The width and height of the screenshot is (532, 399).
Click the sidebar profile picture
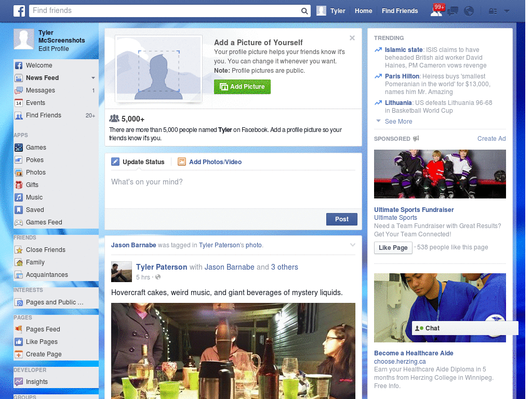click(24, 39)
